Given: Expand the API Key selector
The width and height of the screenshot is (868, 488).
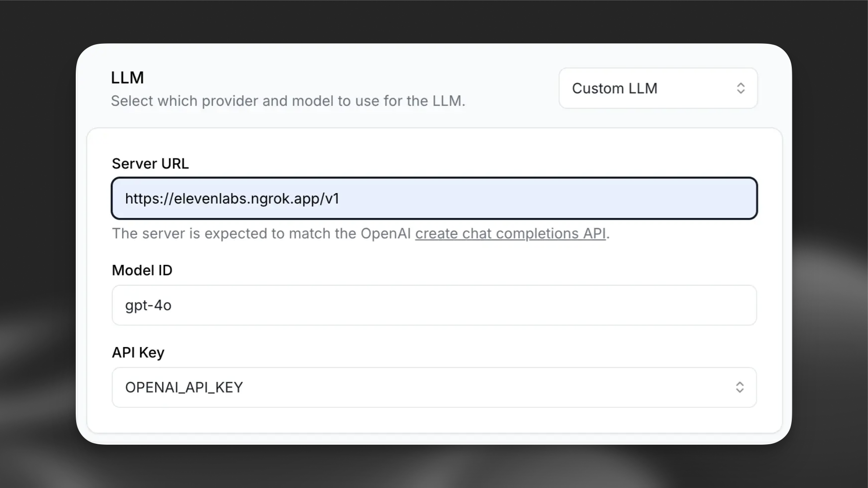Looking at the screenshot, I should [434, 387].
